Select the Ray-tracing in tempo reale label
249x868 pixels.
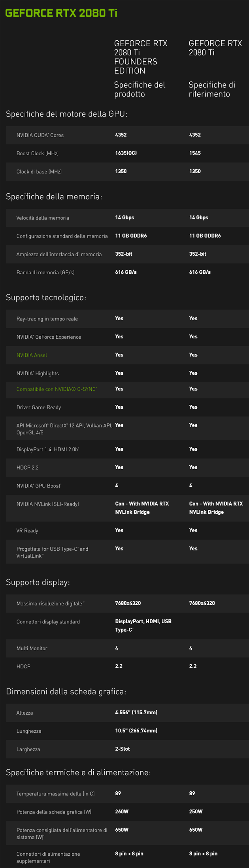click(x=47, y=319)
